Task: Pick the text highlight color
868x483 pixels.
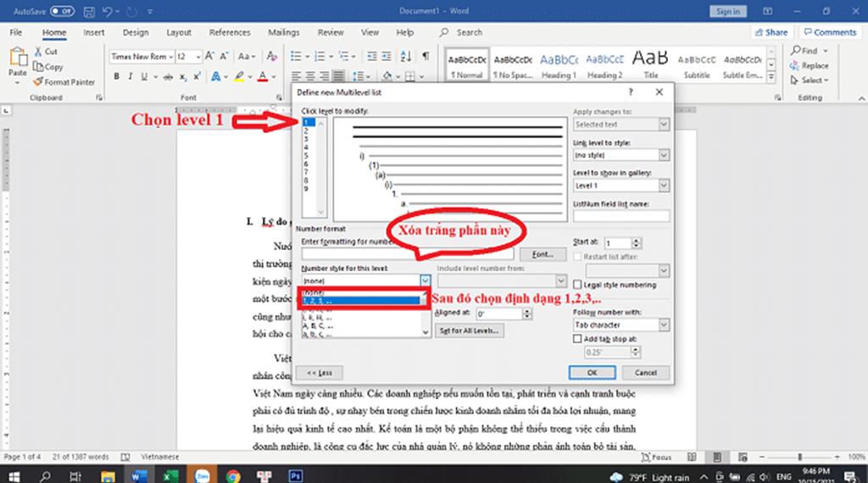Action: (238, 77)
